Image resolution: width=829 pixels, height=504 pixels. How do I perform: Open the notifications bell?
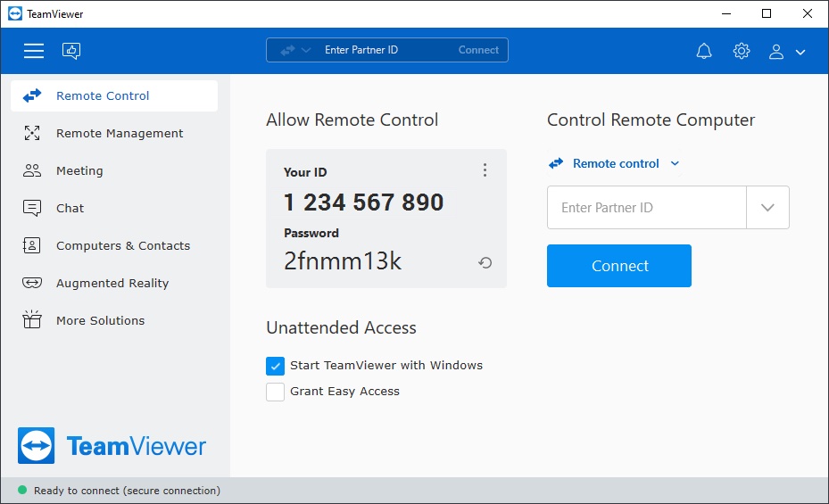tap(704, 51)
